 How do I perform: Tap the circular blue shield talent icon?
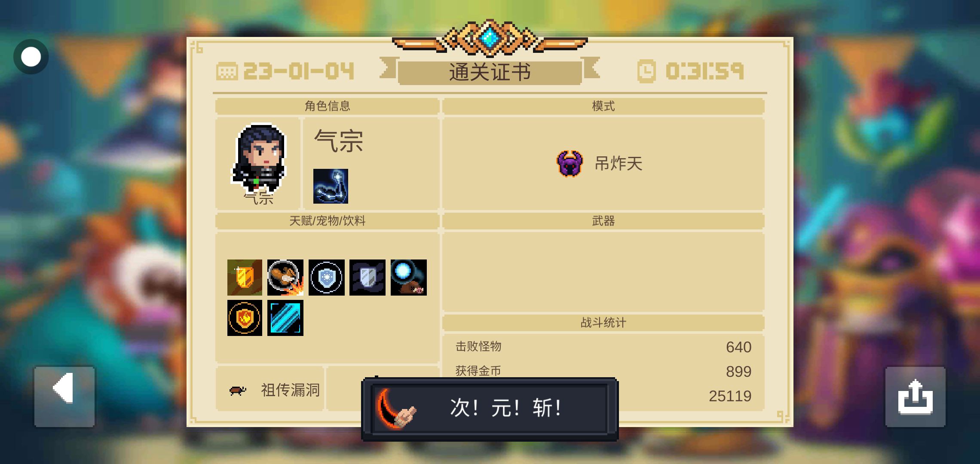point(327,278)
